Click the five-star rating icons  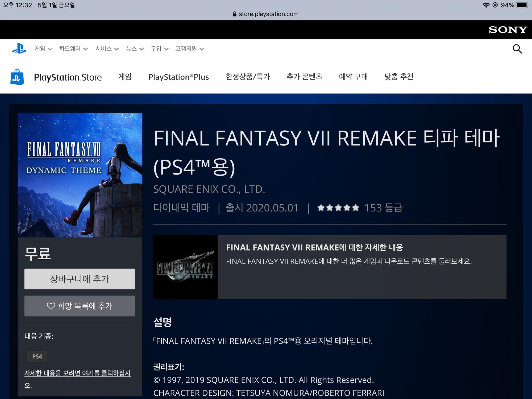(338, 208)
